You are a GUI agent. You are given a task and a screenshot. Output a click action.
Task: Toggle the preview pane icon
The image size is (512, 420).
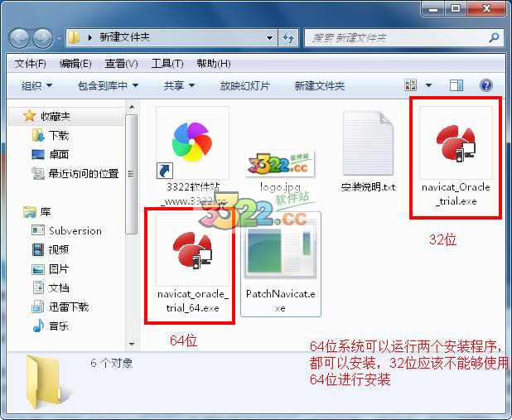pos(456,85)
